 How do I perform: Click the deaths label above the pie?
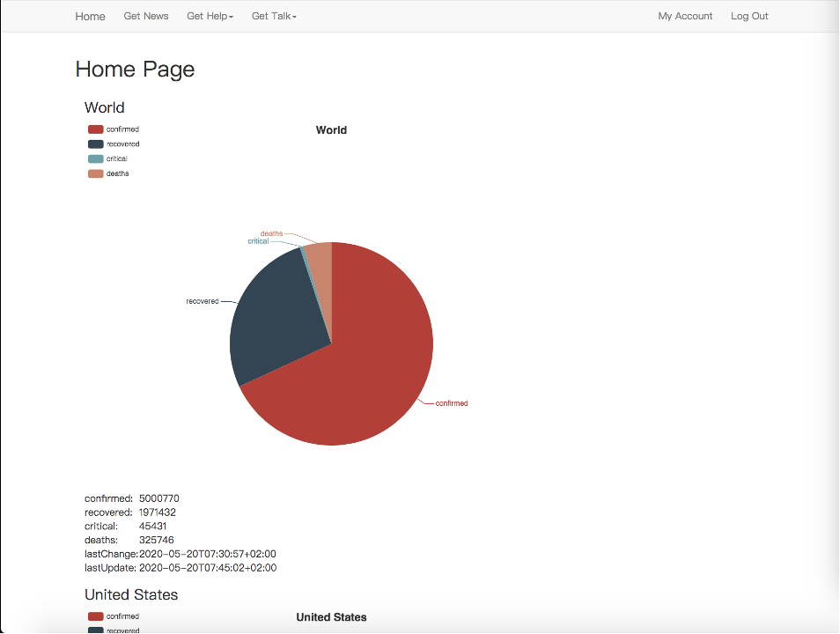coord(272,233)
